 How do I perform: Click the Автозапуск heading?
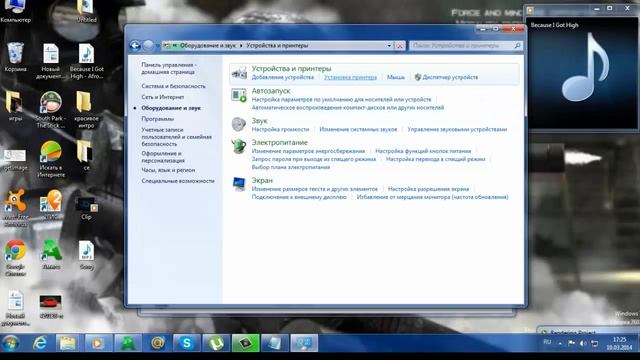pos(271,91)
